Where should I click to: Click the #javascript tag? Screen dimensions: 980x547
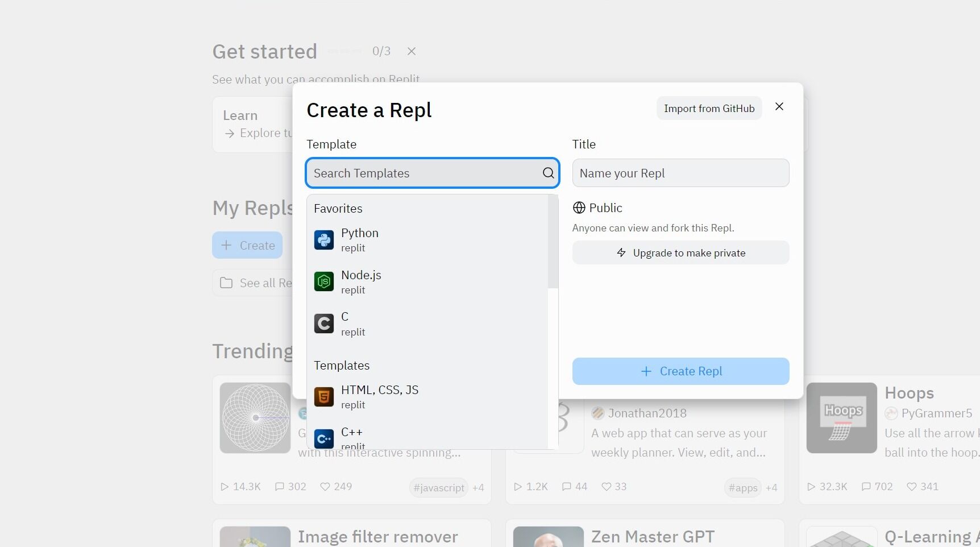click(439, 487)
